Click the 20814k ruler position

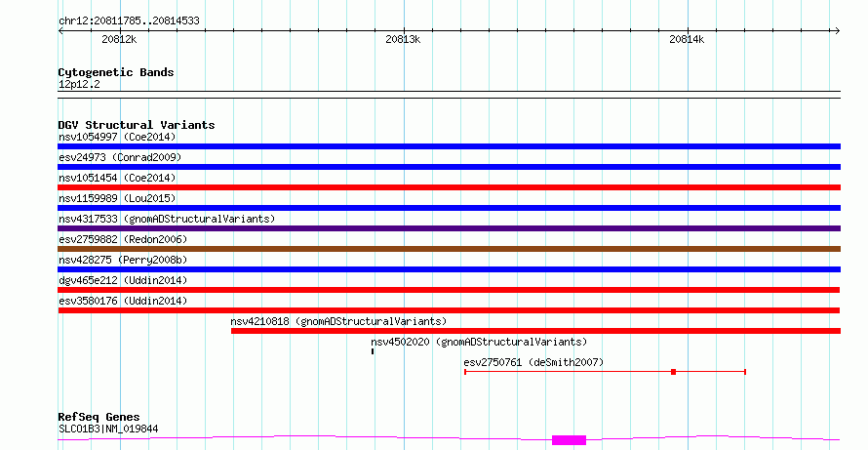point(687,39)
